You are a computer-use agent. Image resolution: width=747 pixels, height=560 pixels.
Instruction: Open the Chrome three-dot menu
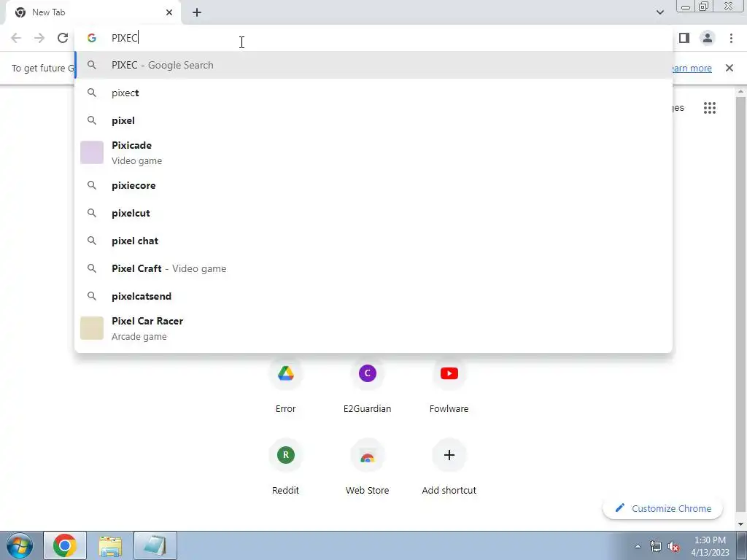click(x=731, y=38)
